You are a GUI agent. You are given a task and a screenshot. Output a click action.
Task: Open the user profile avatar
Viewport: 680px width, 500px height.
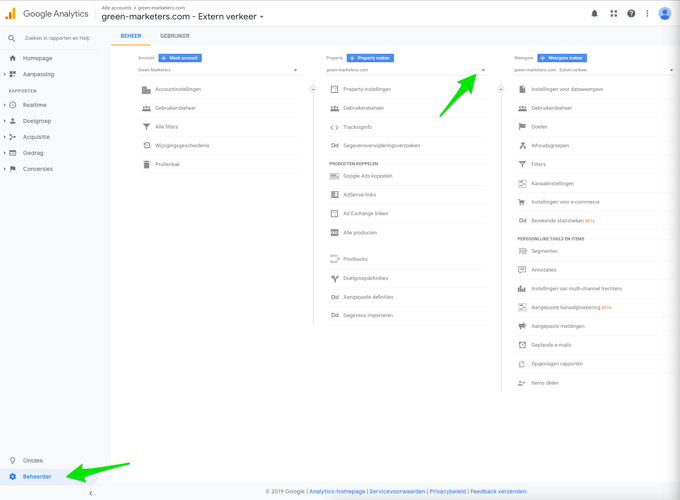(664, 14)
